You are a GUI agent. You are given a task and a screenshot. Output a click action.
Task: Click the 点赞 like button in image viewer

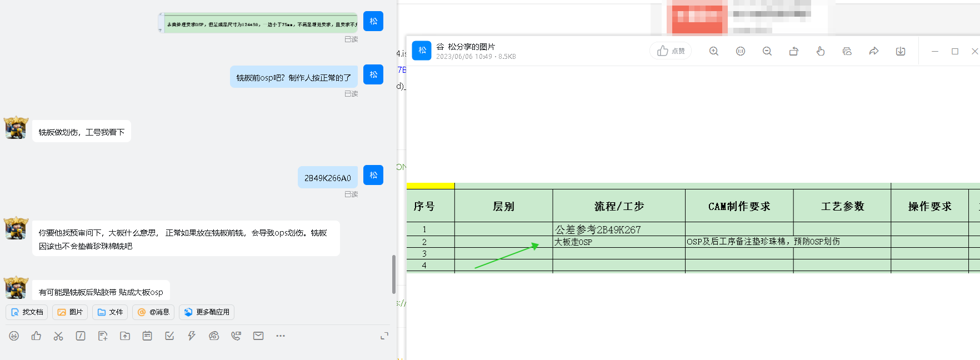coord(671,51)
